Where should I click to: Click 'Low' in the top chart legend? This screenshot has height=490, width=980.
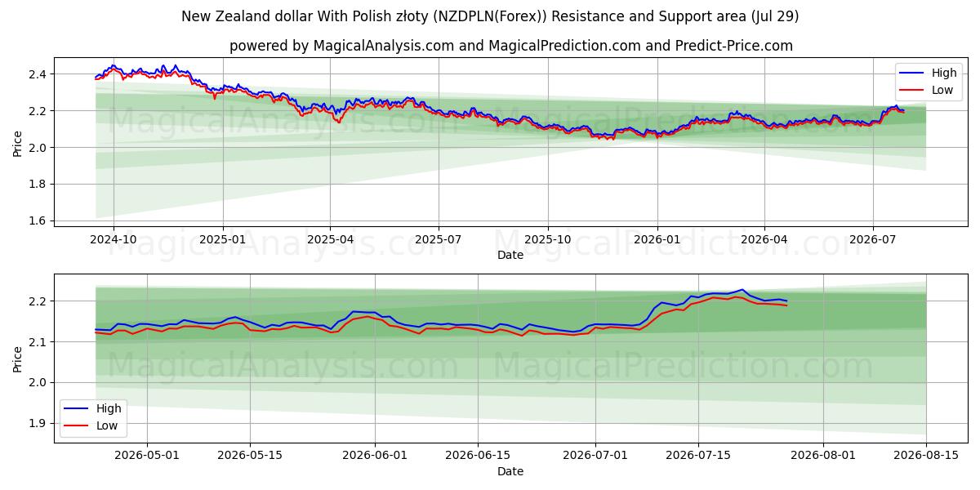[x=942, y=90]
